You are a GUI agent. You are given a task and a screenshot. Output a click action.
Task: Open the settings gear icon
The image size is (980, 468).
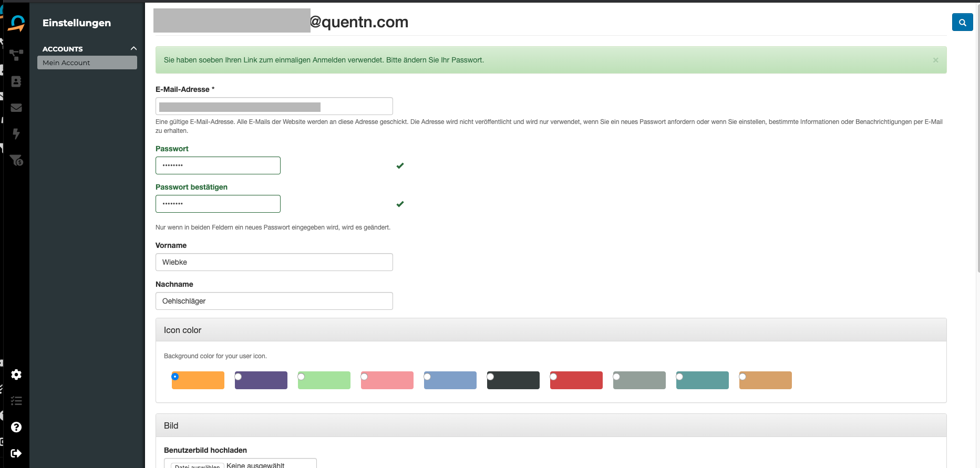pyautogui.click(x=16, y=375)
